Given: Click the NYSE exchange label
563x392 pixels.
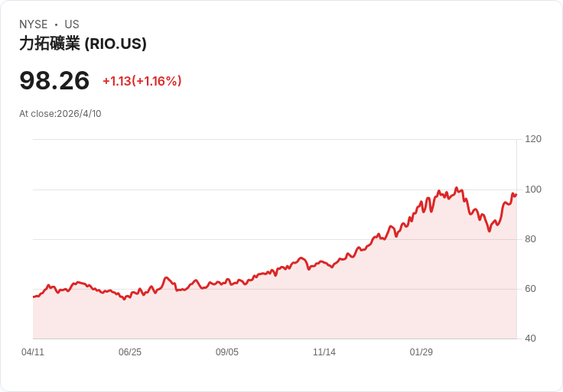Looking at the screenshot, I should (34, 24).
